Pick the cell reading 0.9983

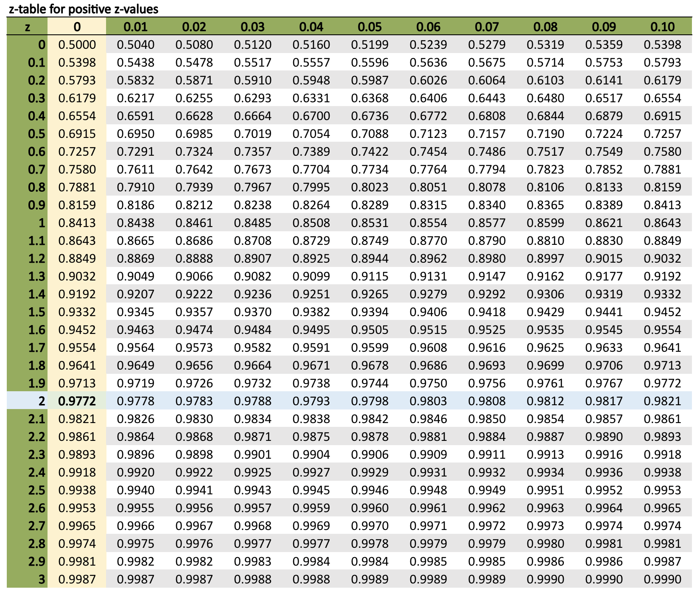pos(252,561)
